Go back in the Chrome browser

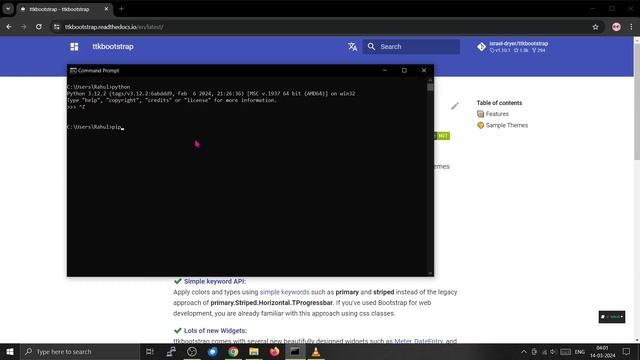(x=9, y=27)
